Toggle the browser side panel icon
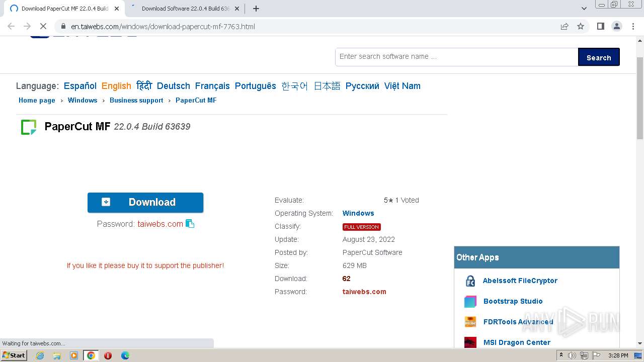 [600, 26]
